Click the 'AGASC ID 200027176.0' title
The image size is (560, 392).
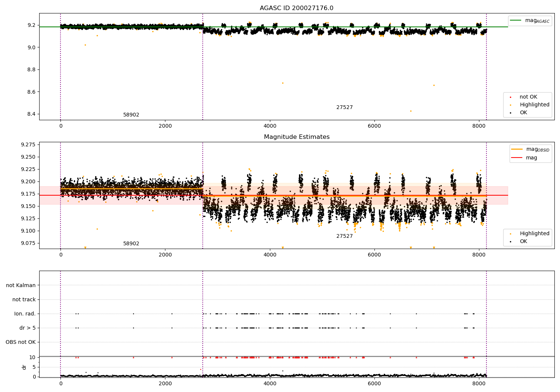(x=297, y=8)
